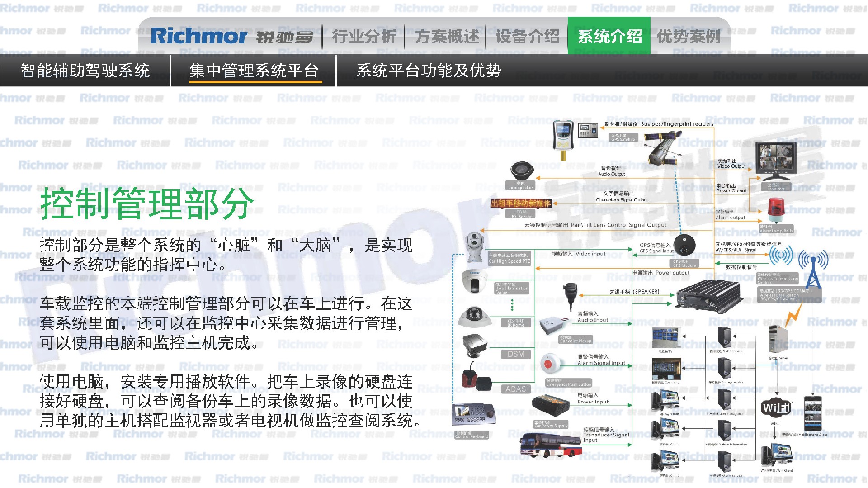This screenshot has width=868, height=488.
Task: Select the Low Illumination Dome camera
Action: 474,281
